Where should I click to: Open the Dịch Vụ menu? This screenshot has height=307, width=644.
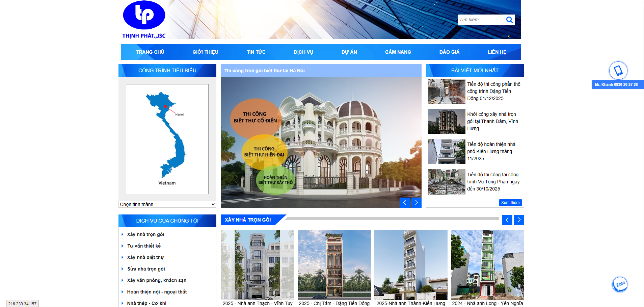click(x=303, y=52)
